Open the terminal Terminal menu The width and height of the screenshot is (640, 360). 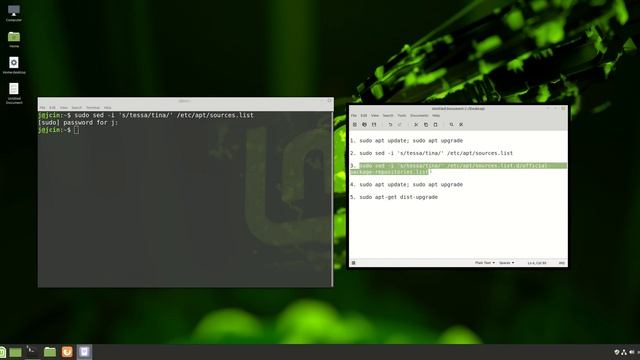93,108
